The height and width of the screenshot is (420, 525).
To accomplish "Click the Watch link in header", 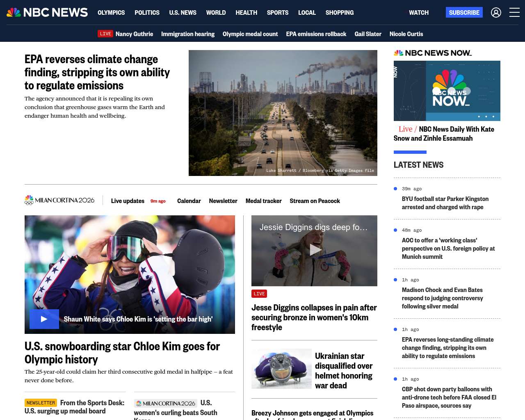I will pyautogui.click(x=419, y=13).
